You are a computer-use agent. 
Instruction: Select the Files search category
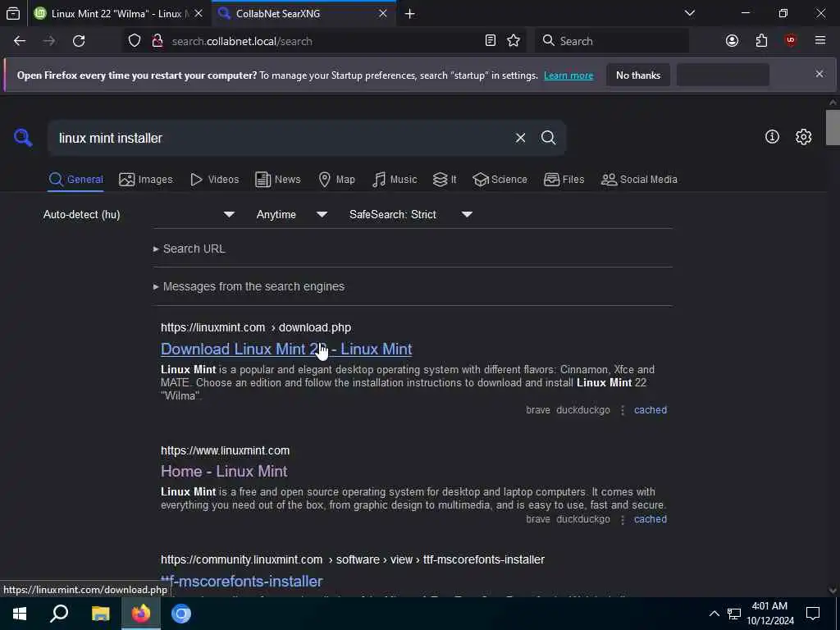click(564, 180)
